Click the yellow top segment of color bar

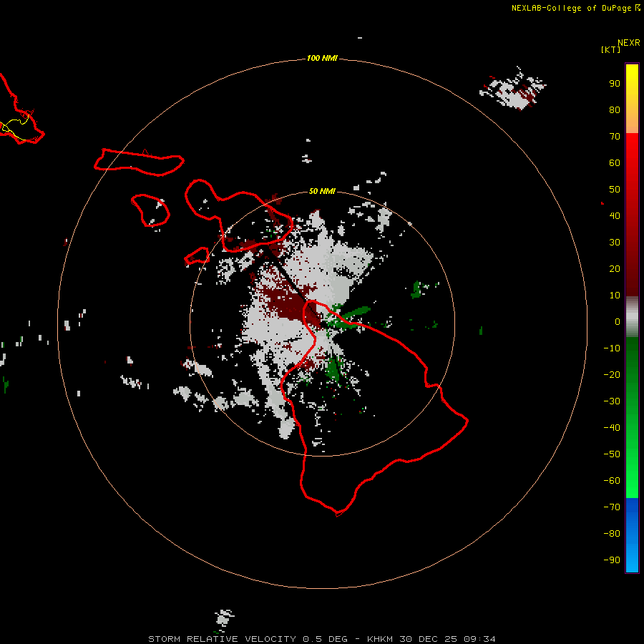tap(632, 99)
